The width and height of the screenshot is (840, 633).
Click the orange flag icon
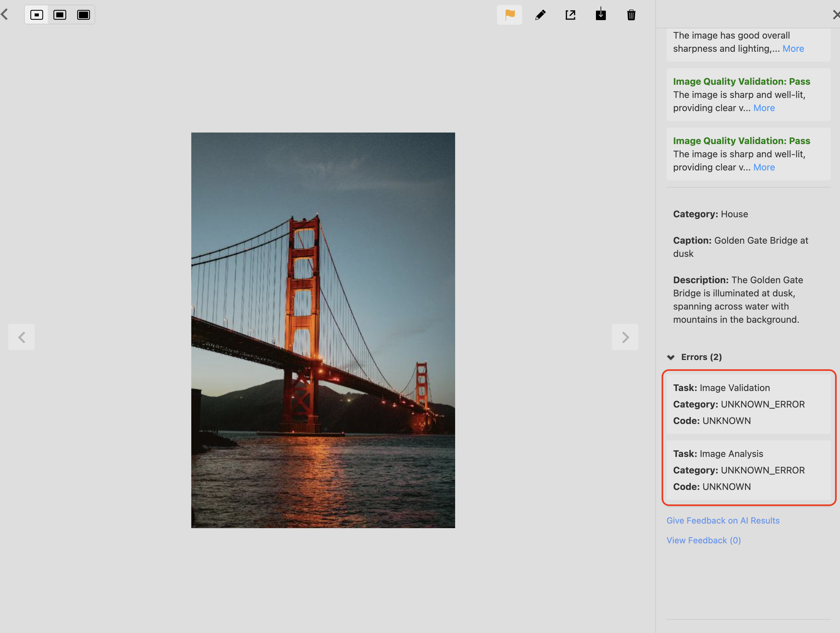509,15
